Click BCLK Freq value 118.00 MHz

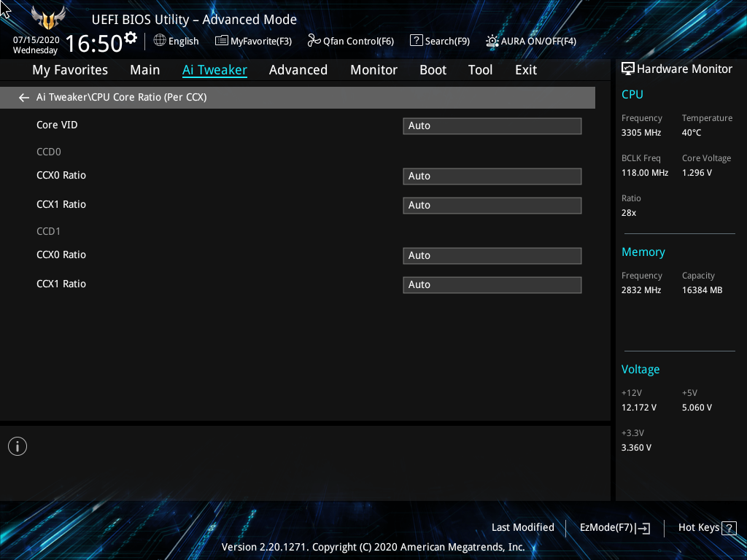(x=645, y=173)
